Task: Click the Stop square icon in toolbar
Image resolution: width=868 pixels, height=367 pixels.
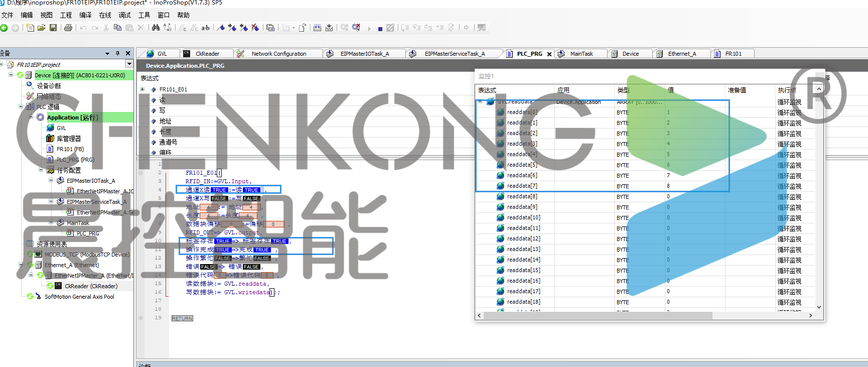Action: [380, 29]
